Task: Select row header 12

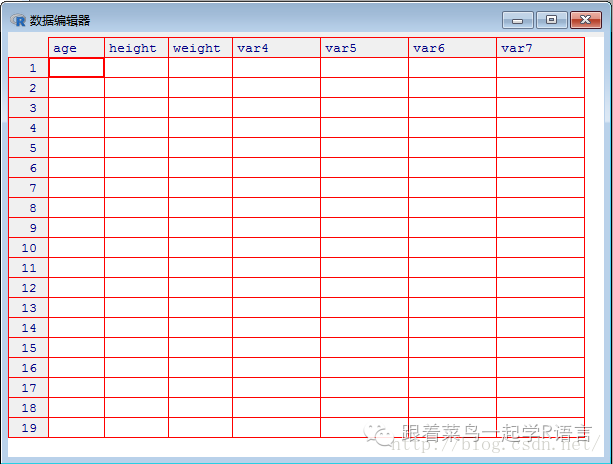Action: (x=29, y=288)
